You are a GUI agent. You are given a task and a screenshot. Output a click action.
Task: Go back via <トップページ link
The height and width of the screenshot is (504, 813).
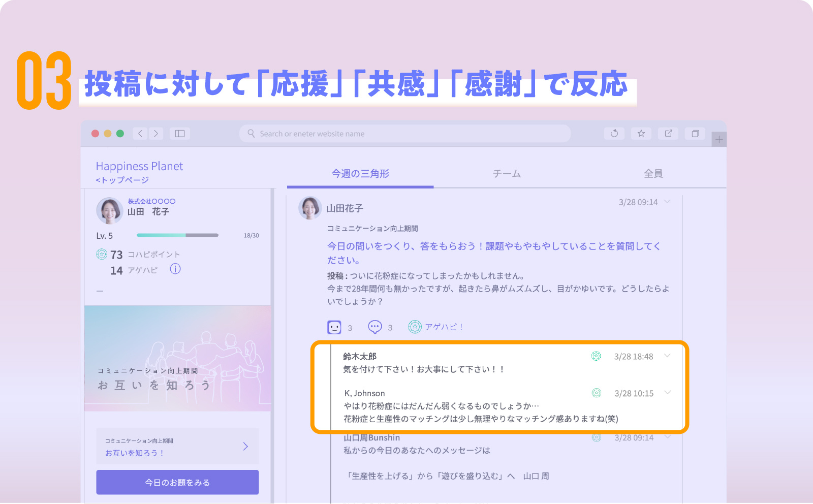[122, 180]
